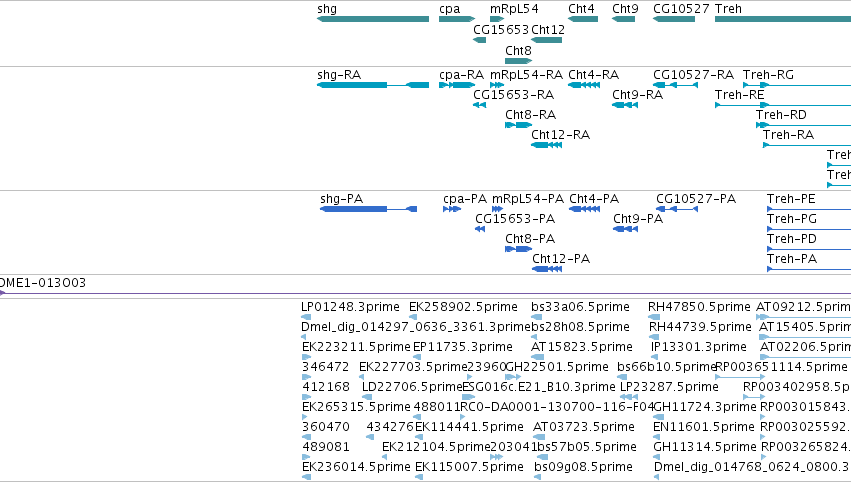851x482 pixels.
Task: Click the EP11735.3prime EST glyph
Action: click(x=417, y=357)
